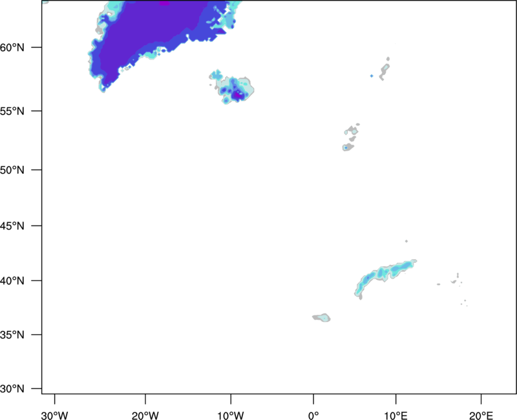Click the 55°N latitude label
The image size is (517, 420).
[12, 111]
